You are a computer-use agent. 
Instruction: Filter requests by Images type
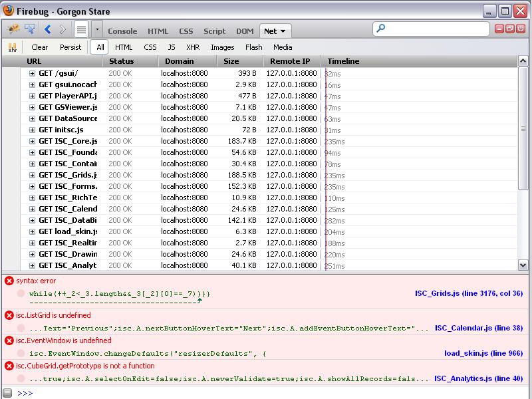(x=222, y=47)
